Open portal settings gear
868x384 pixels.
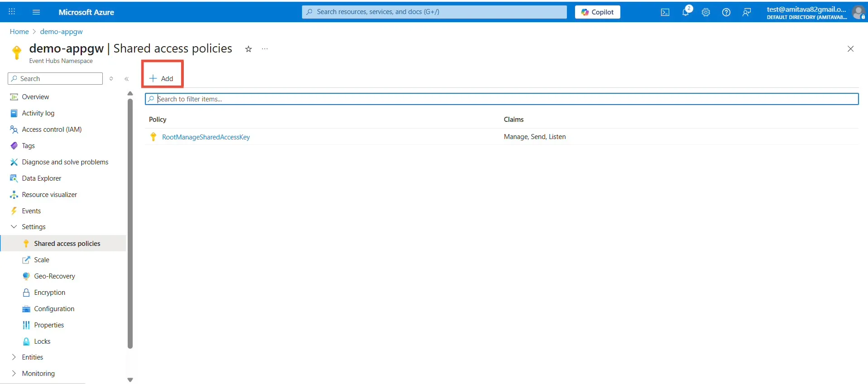click(706, 12)
